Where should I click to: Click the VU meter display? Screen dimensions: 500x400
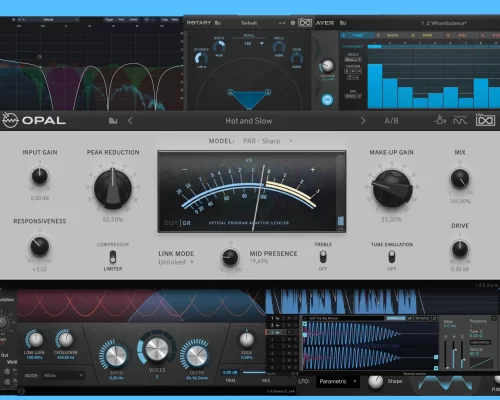click(252, 191)
